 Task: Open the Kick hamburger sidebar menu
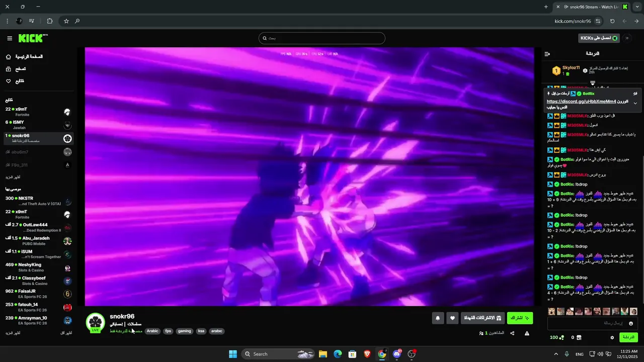10,38
